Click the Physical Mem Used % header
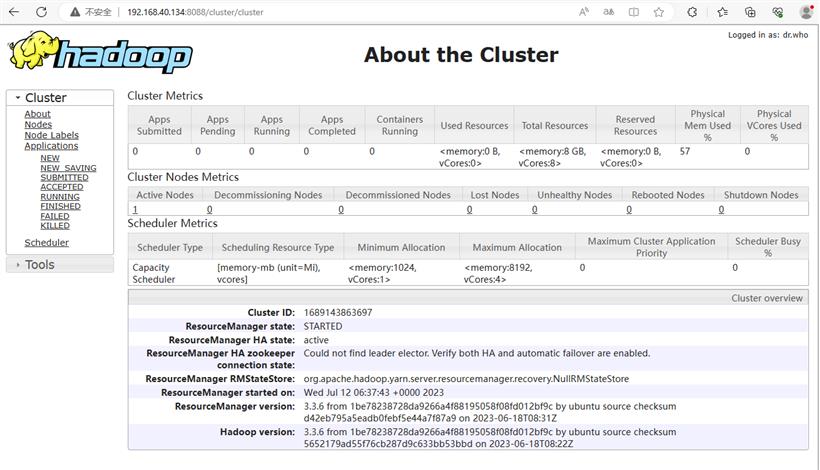 pos(708,125)
